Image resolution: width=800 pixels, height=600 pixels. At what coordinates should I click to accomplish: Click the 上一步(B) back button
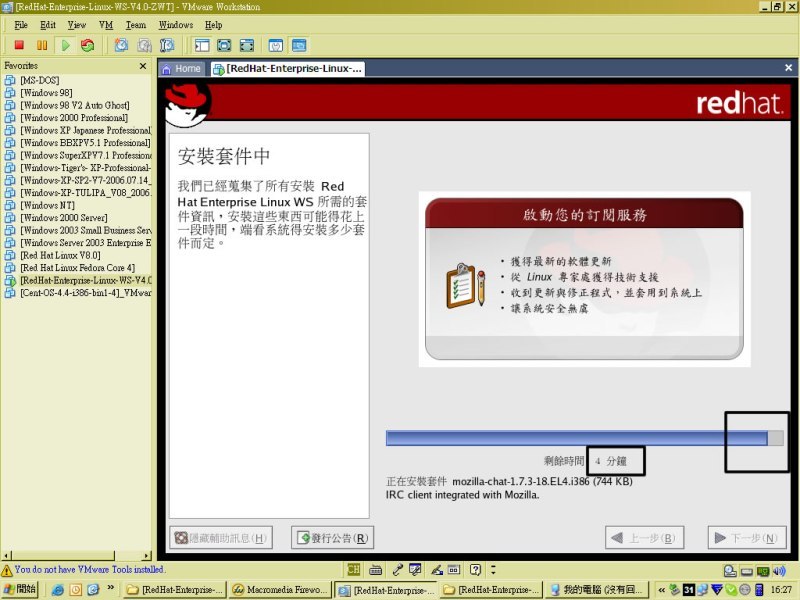tap(644, 538)
